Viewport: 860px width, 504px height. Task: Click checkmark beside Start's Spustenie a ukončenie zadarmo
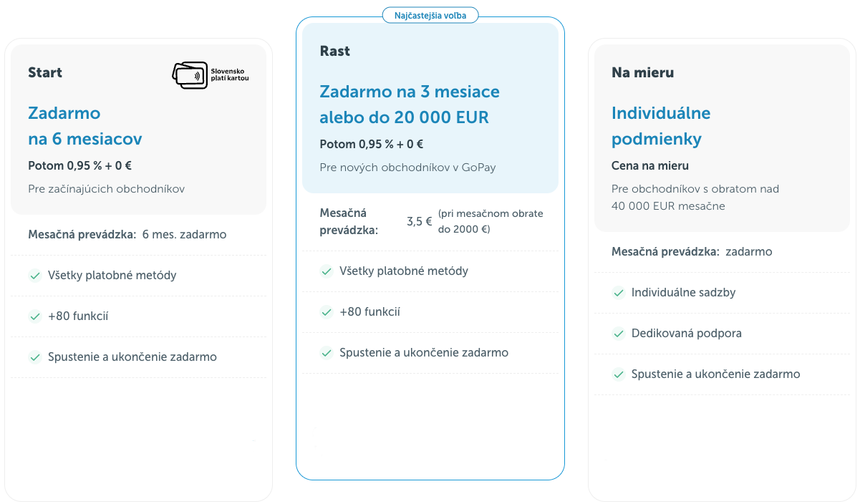pos(34,357)
